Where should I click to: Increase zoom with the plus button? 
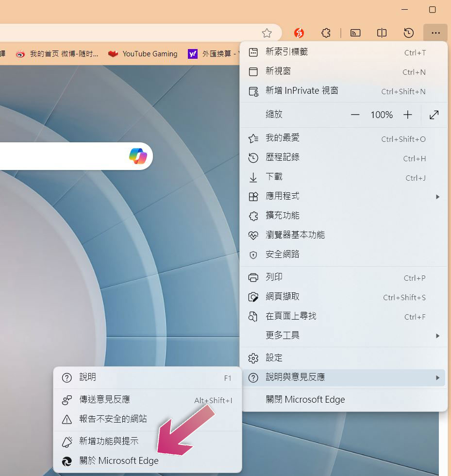[x=408, y=115]
